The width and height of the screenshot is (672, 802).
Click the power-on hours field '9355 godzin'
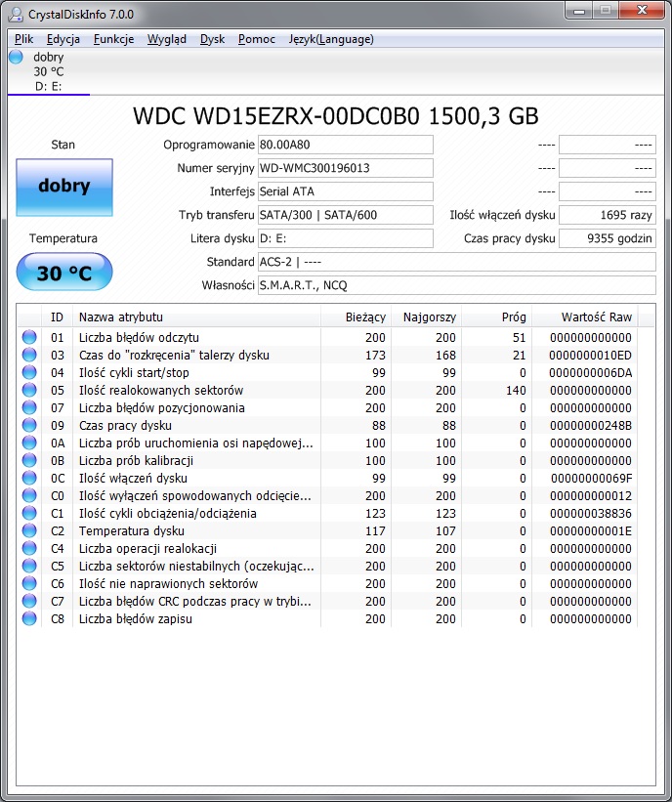pyautogui.click(x=608, y=238)
